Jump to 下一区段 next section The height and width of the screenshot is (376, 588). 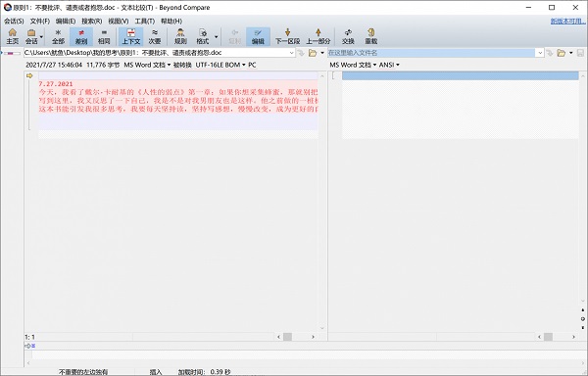[x=287, y=36]
